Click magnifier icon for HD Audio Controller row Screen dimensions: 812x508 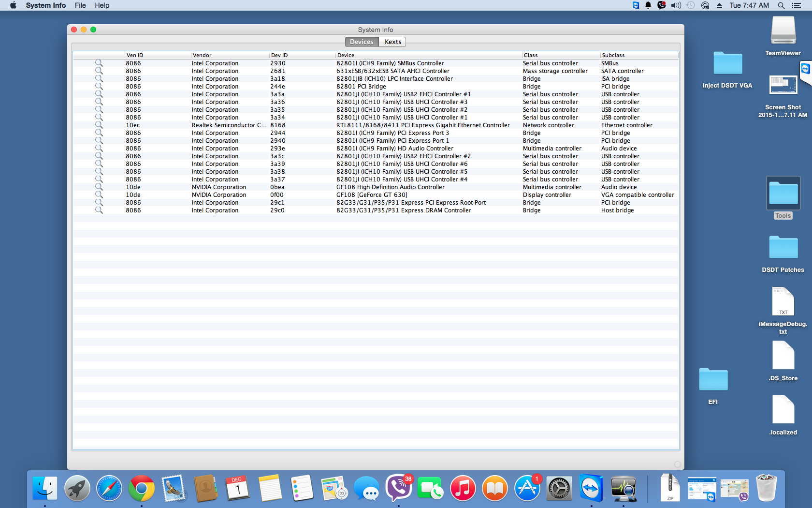tap(99, 148)
